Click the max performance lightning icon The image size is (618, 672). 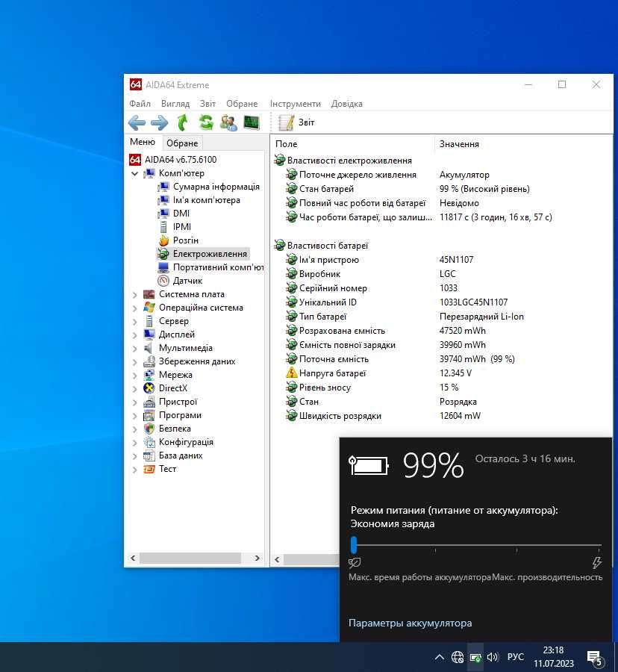597,562
